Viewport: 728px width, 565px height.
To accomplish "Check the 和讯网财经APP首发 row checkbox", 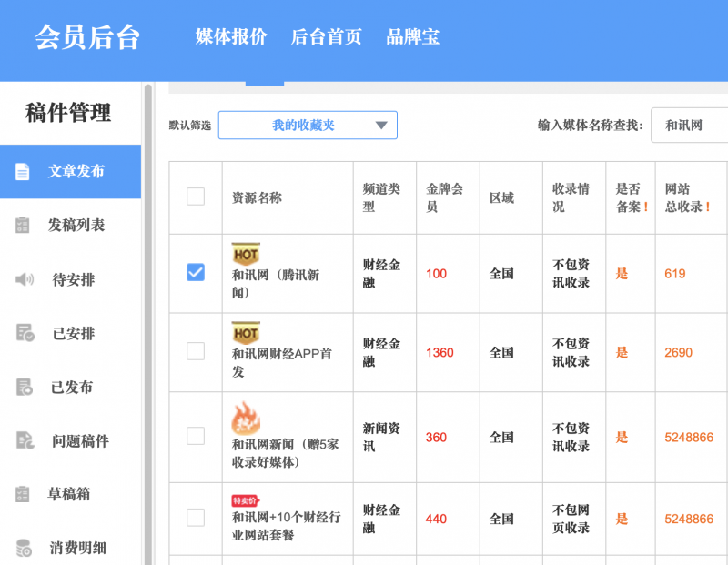I will pos(196,351).
